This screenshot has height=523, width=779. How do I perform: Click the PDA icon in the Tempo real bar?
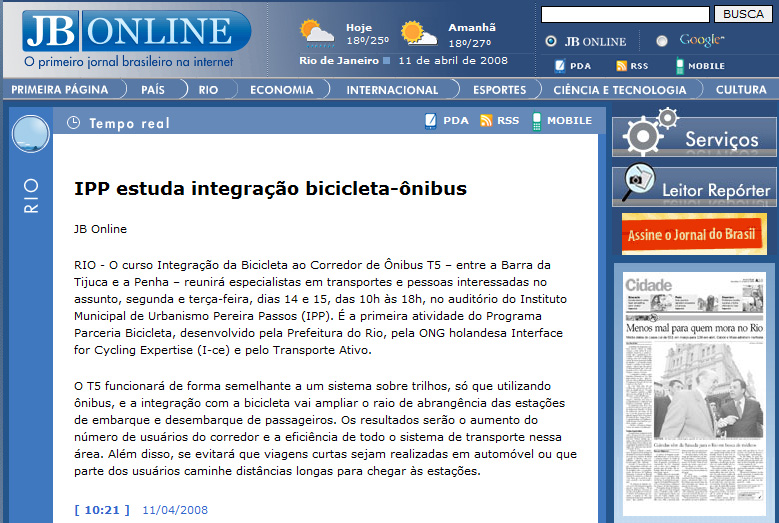coord(431,121)
